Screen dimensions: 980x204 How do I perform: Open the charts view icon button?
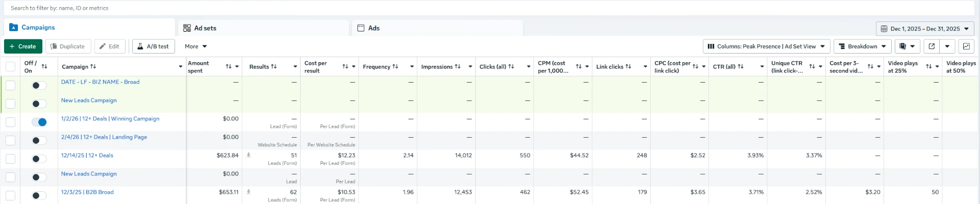point(966,46)
